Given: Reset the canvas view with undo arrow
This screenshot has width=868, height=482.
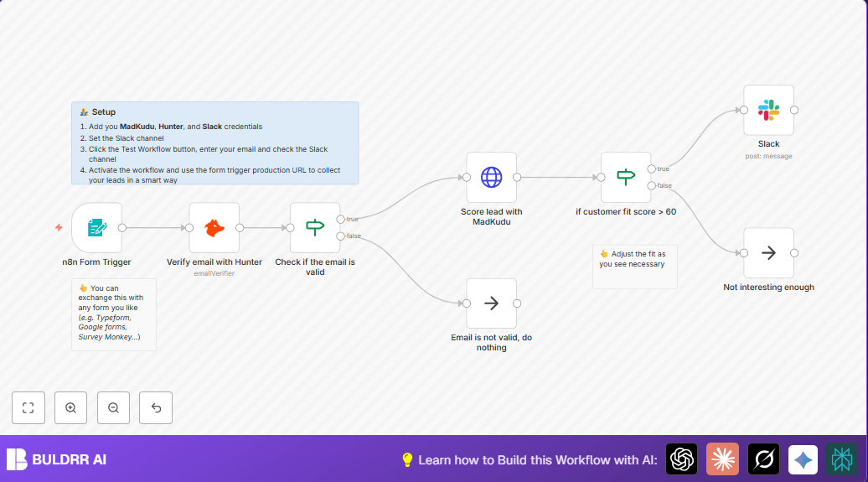Looking at the screenshot, I should coord(156,407).
